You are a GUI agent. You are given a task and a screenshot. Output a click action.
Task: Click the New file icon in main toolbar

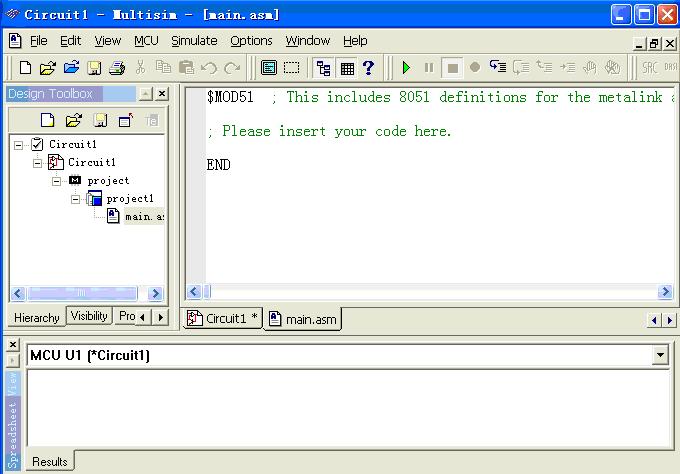tap(26, 68)
